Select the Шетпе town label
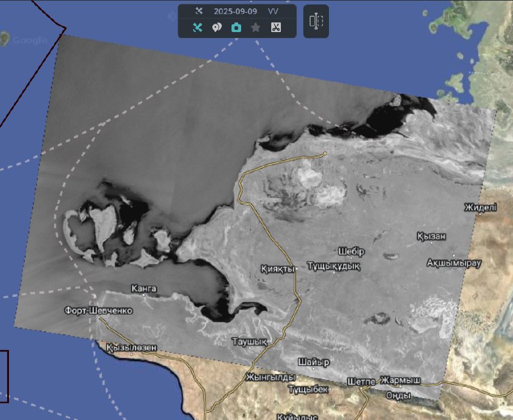513x420 pixels. [360, 381]
